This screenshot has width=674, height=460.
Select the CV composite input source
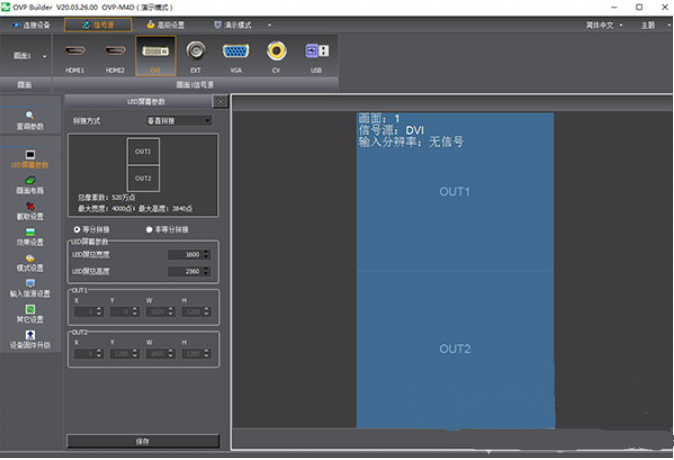click(x=276, y=56)
